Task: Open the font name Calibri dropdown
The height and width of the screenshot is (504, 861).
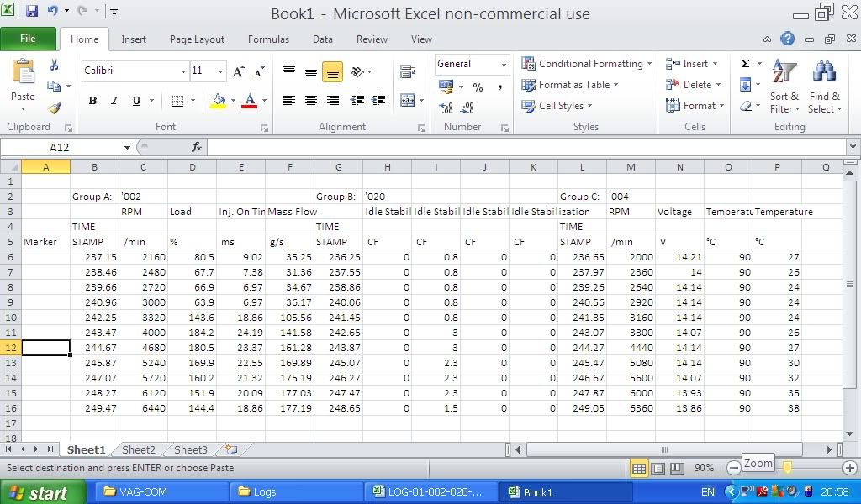Action: point(183,71)
